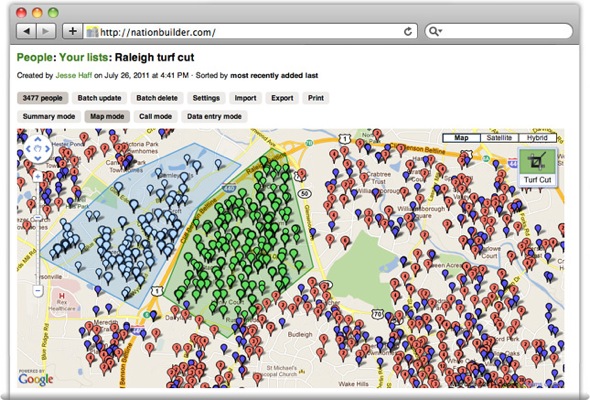Open the Your lists link
The height and width of the screenshot is (400, 590).
click(84, 58)
